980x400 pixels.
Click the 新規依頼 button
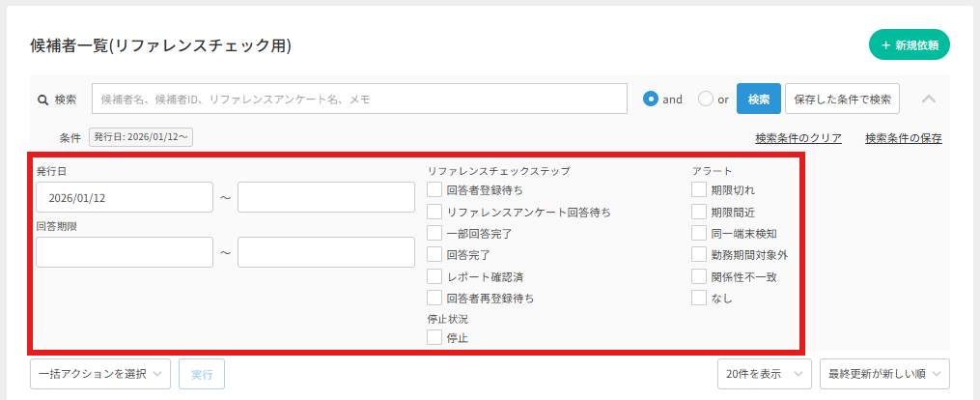[x=909, y=45]
